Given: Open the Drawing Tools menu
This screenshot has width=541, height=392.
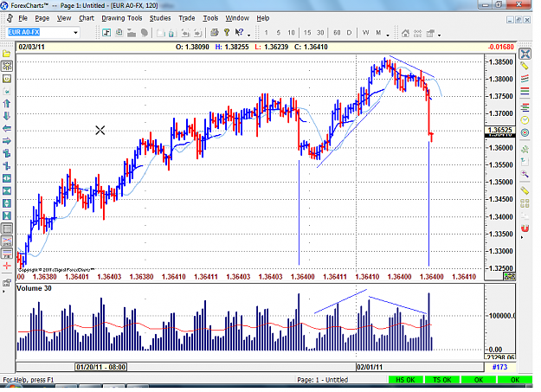Looking at the screenshot, I should pyautogui.click(x=122, y=18).
